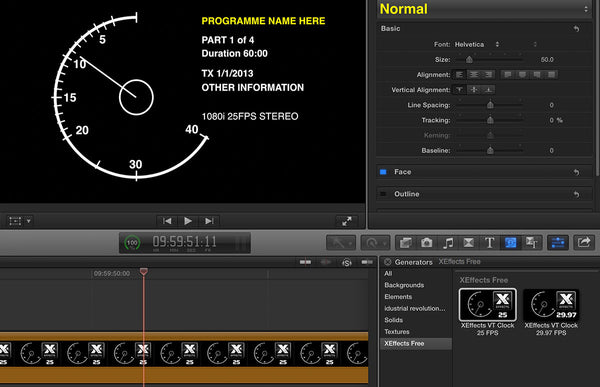The image size is (600, 387).
Task: Click the background tasks 100 indicator
Action: (x=132, y=243)
